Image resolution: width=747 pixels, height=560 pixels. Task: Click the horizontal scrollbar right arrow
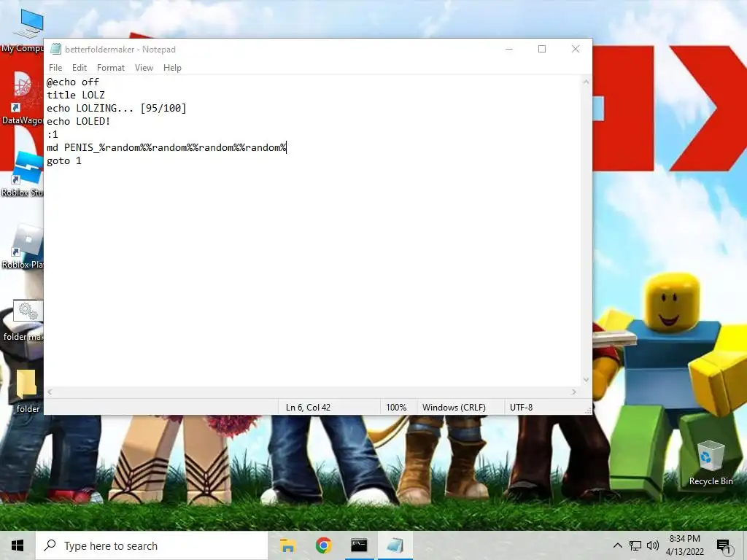coord(574,392)
